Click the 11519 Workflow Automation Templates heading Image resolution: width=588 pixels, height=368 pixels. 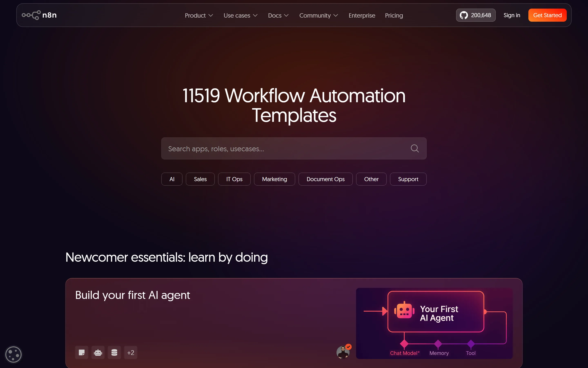pos(294,105)
